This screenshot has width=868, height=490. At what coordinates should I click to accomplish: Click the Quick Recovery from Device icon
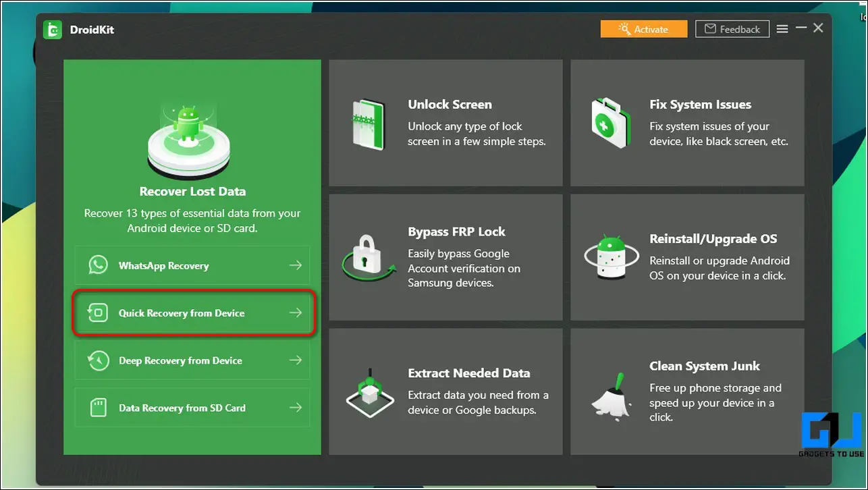(98, 312)
